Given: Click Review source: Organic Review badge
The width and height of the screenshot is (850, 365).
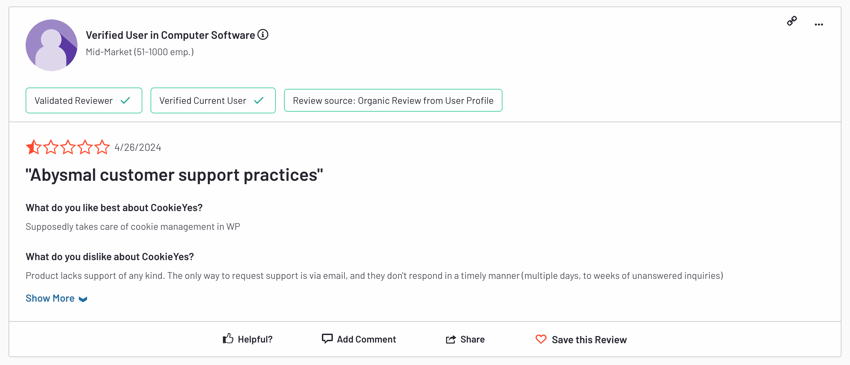Looking at the screenshot, I should [393, 100].
